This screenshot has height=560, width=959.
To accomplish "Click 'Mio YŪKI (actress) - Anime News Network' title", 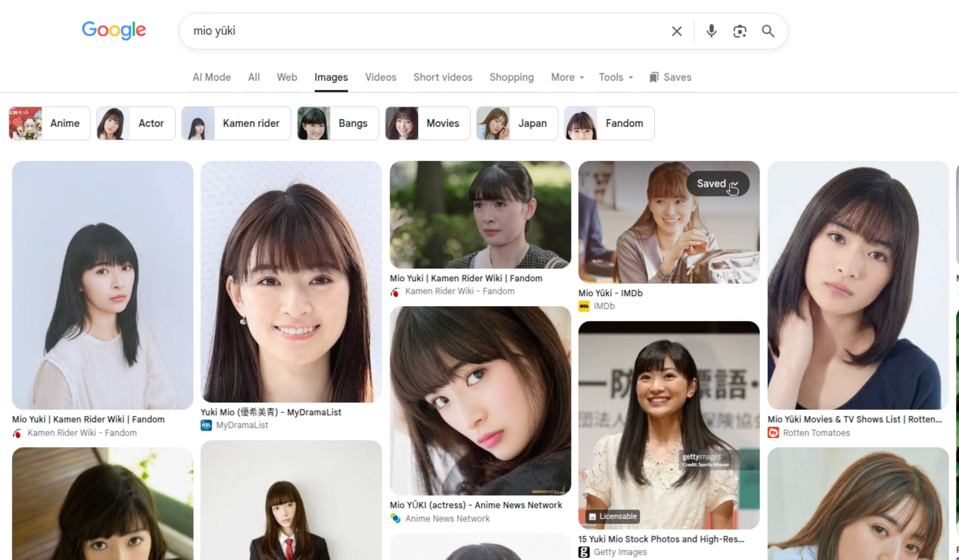I will (476, 505).
